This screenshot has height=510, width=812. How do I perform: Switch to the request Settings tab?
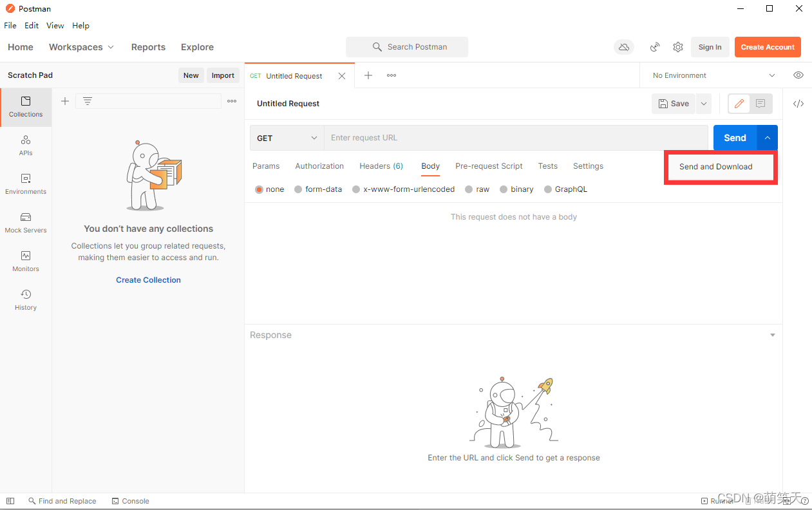point(589,166)
